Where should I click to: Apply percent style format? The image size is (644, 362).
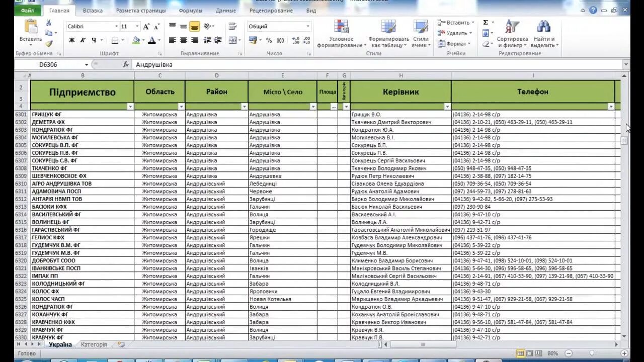(x=269, y=40)
